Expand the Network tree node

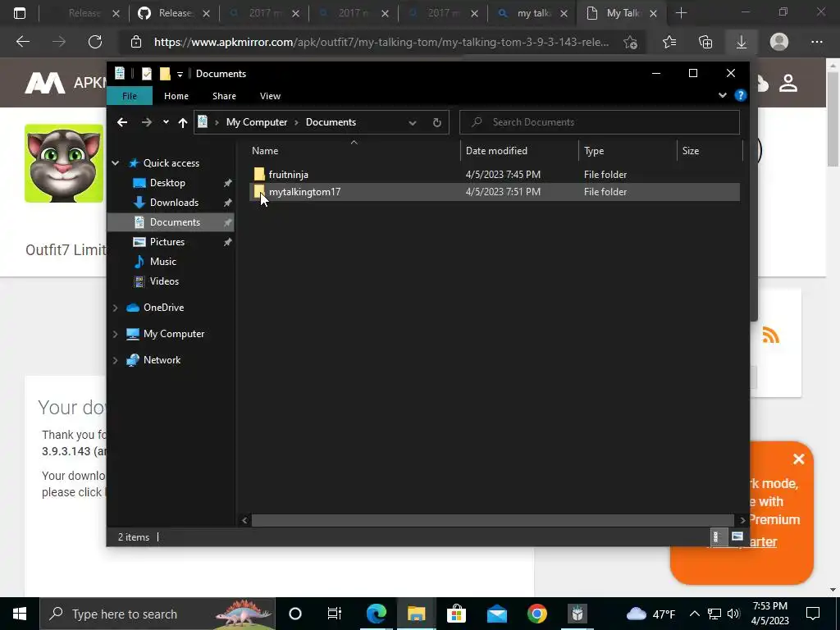(115, 360)
